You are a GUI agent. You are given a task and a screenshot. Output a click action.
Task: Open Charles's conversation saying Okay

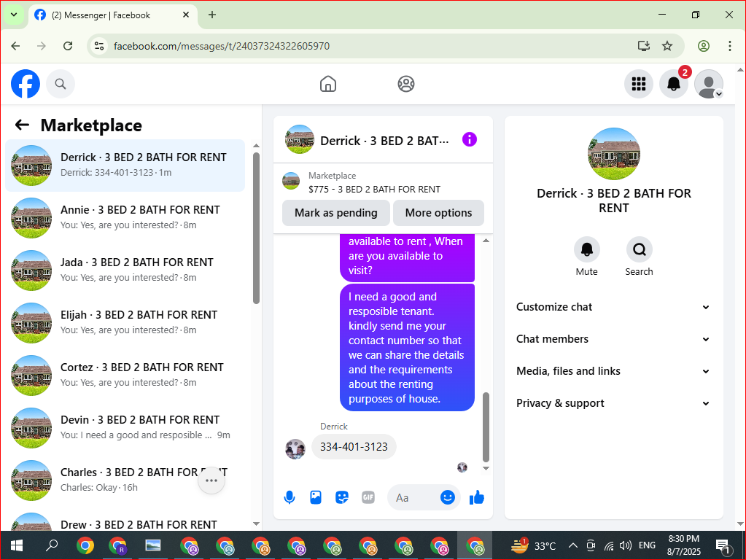[x=125, y=480]
